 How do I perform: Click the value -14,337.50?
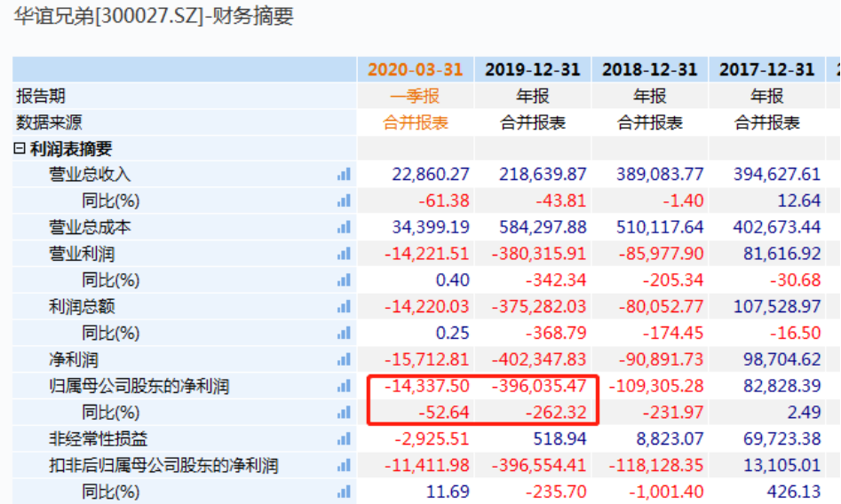click(426, 386)
